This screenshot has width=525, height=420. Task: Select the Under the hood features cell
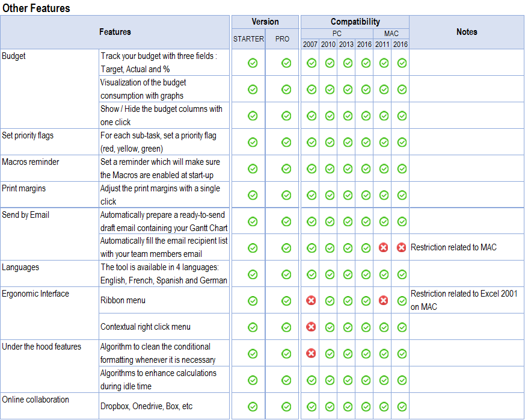[49, 366]
